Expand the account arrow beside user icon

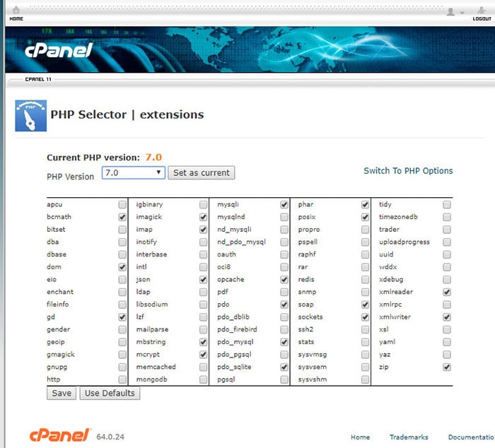(462, 13)
